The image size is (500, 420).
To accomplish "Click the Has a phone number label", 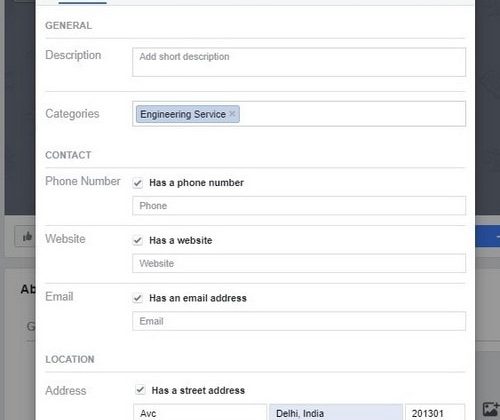I will 196,183.
